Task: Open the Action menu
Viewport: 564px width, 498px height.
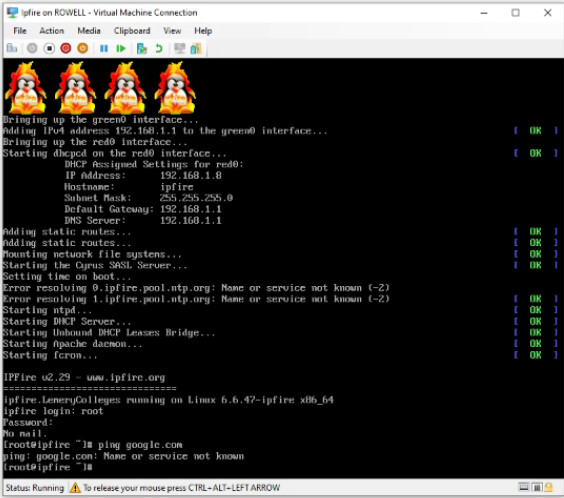Action: (x=52, y=31)
